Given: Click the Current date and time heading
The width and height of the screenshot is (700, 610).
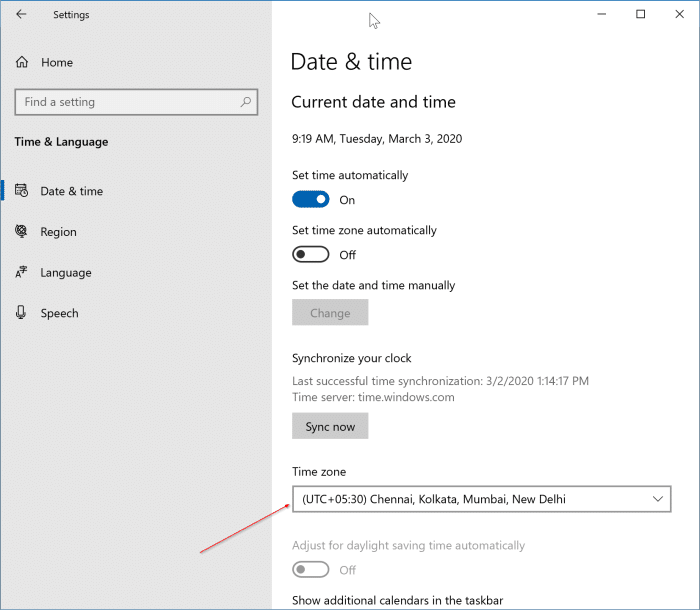Looking at the screenshot, I should tap(373, 102).
